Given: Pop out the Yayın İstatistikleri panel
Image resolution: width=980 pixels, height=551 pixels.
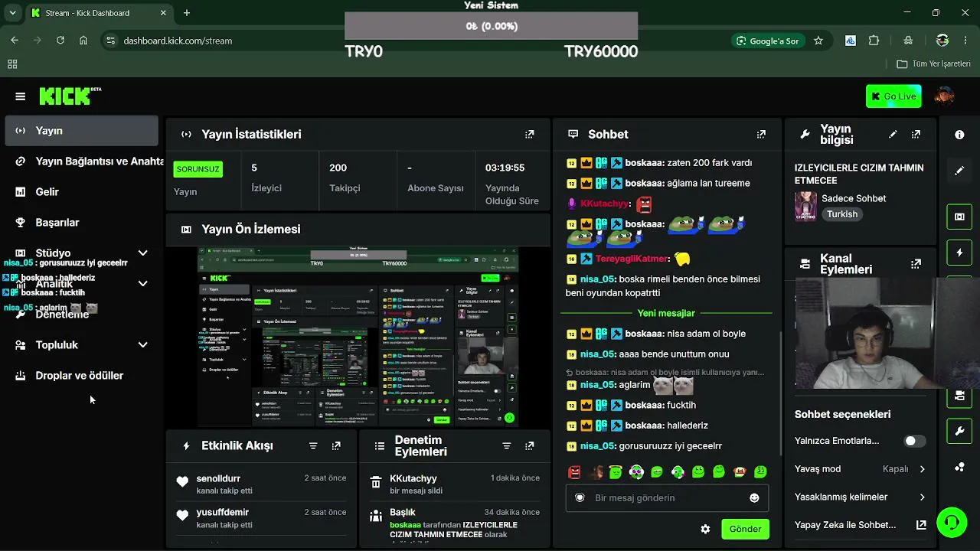Looking at the screenshot, I should click(x=529, y=134).
